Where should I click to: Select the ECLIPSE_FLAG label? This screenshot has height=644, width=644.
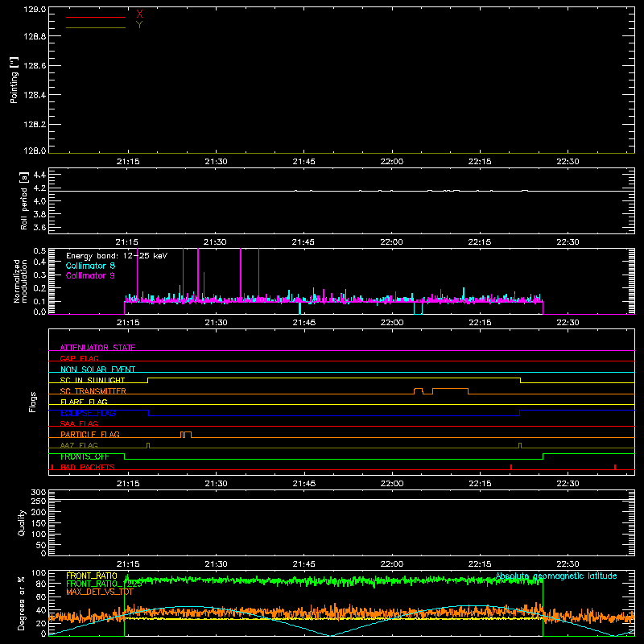tap(88, 413)
